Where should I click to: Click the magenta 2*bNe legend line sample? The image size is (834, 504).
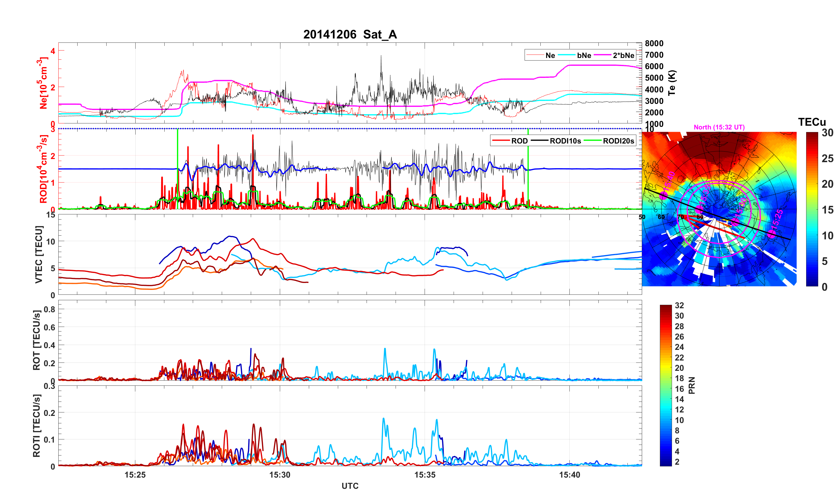602,55
